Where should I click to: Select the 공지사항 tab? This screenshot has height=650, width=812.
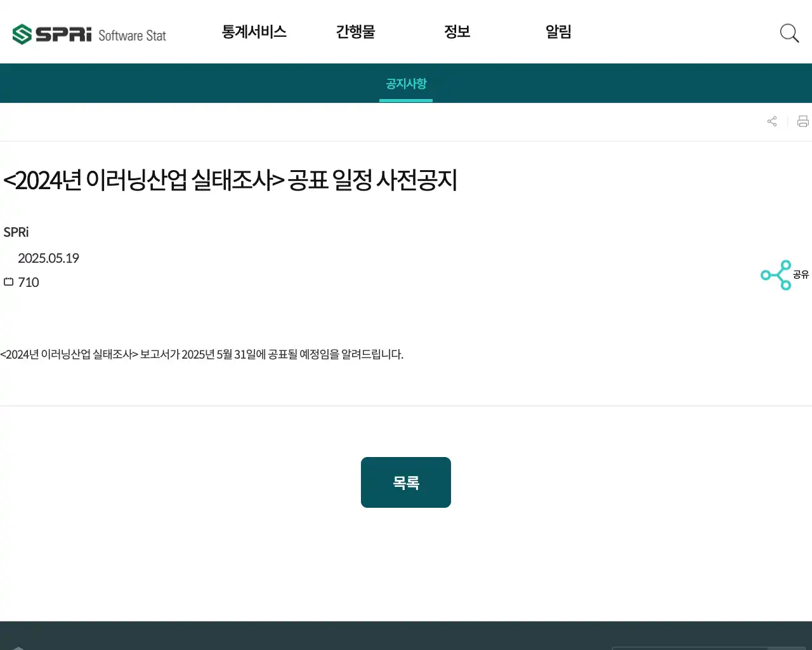click(406, 84)
